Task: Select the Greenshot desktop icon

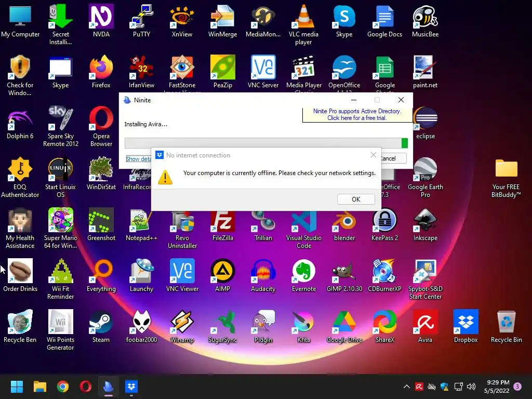Action: [101, 224]
